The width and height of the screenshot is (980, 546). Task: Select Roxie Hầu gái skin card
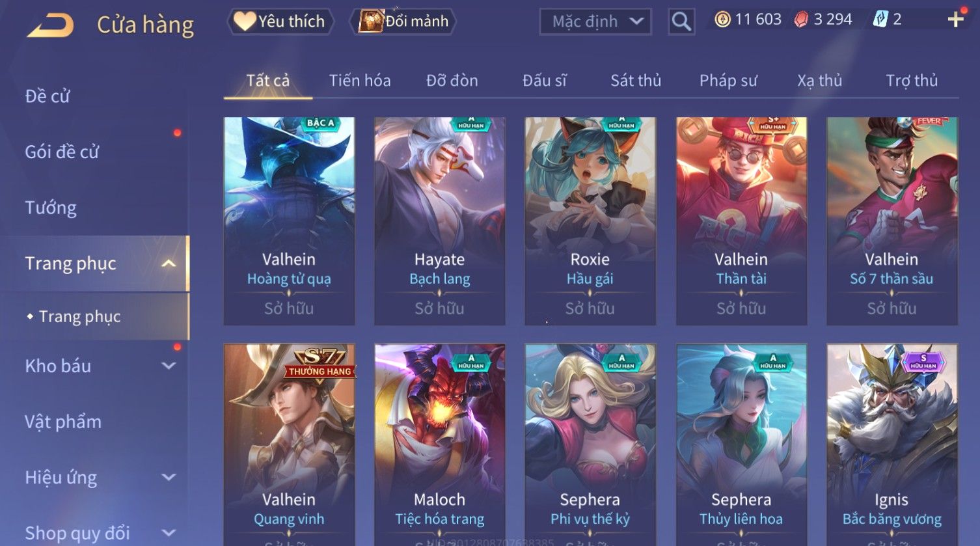tap(590, 221)
